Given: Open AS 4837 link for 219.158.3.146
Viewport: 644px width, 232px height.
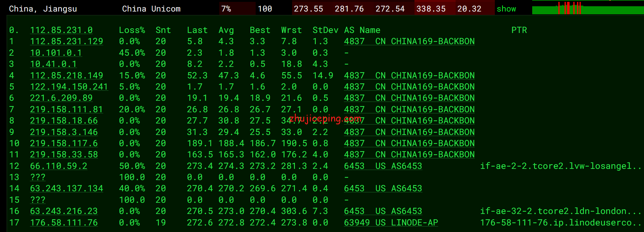Looking at the screenshot, I should 409,132.
